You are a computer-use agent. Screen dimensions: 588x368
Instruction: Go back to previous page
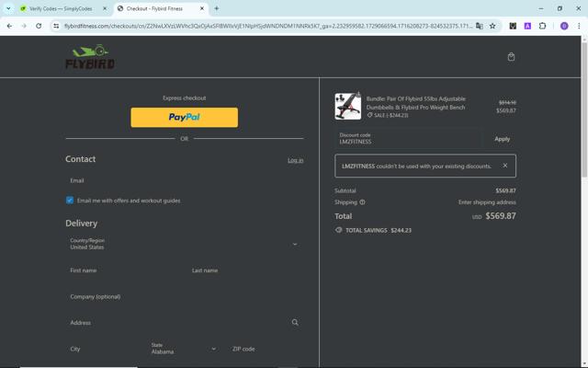9,26
